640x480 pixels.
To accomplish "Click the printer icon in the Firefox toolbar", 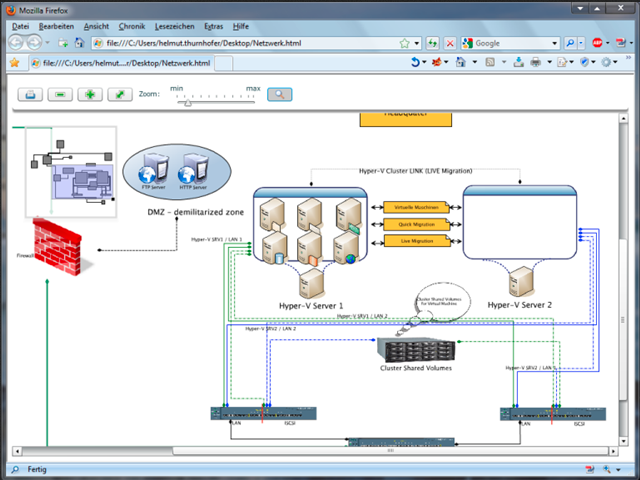I will [536, 62].
